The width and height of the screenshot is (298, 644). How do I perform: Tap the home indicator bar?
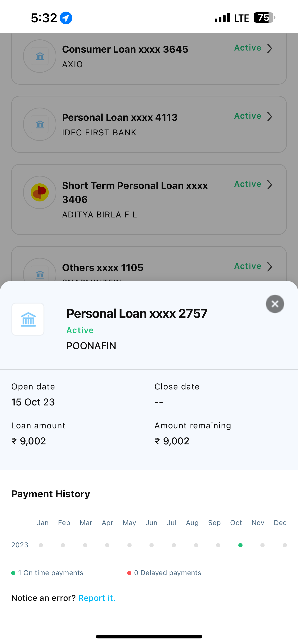(149, 637)
